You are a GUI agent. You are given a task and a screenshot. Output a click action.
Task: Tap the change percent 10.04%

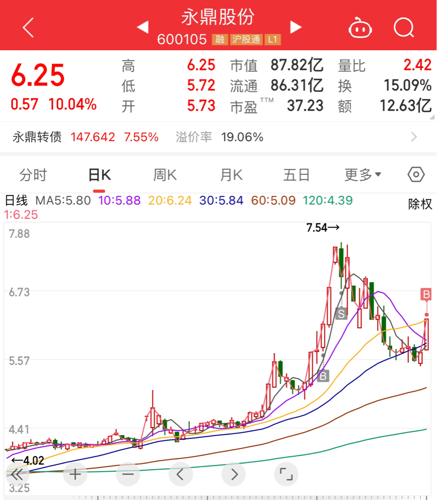73,104
